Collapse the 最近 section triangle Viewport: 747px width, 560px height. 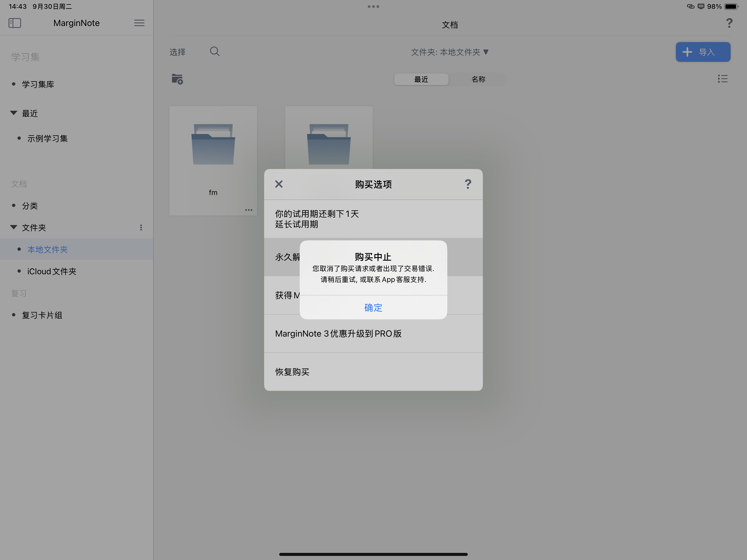click(13, 113)
